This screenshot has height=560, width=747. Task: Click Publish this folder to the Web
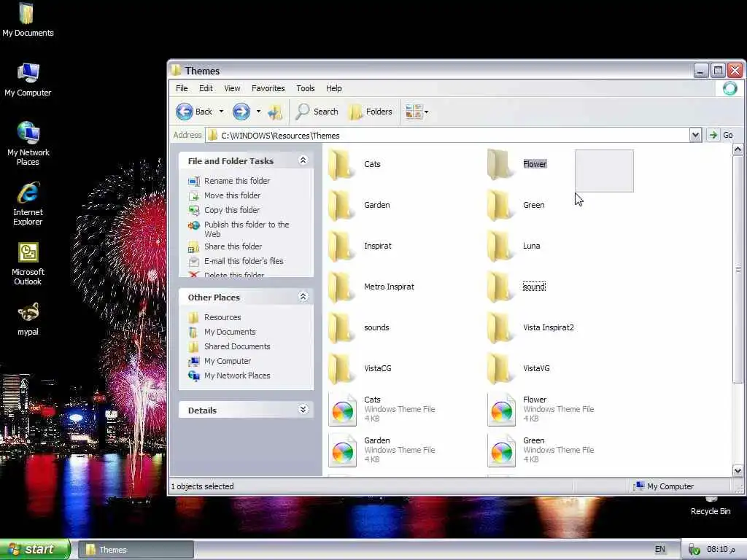(x=239, y=229)
